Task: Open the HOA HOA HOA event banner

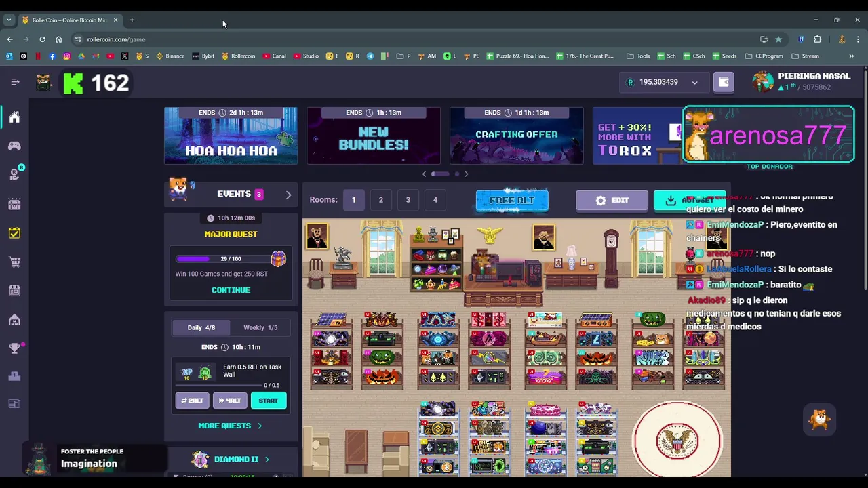Action: coord(231,136)
